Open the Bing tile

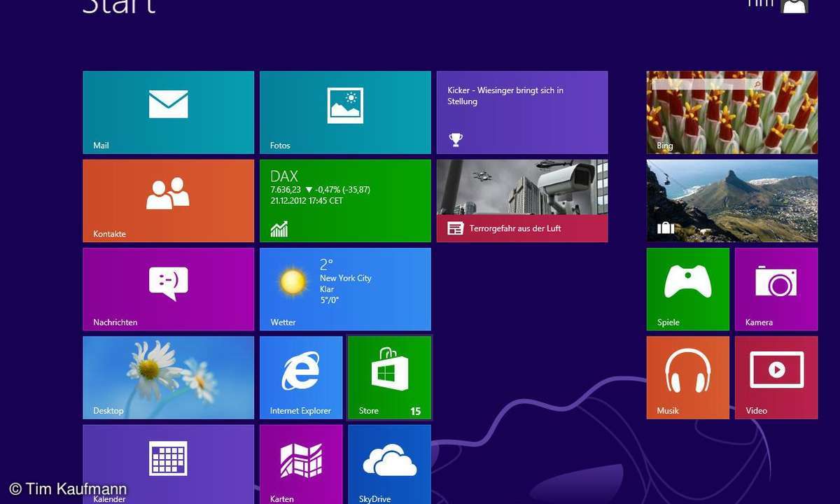point(732,113)
